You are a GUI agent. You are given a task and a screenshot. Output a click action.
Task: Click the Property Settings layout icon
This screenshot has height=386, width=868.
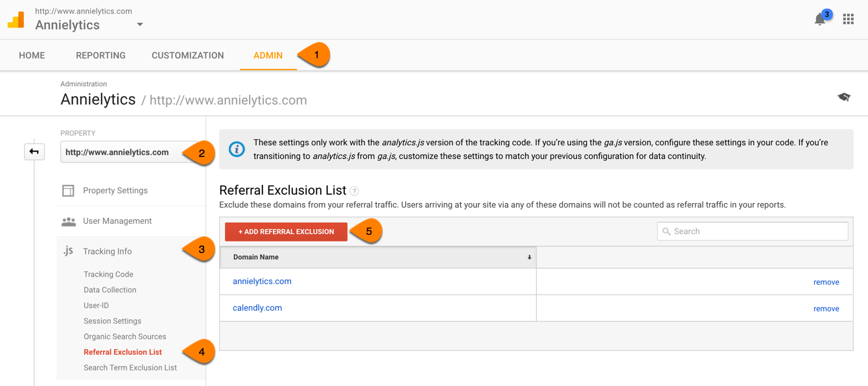click(68, 191)
